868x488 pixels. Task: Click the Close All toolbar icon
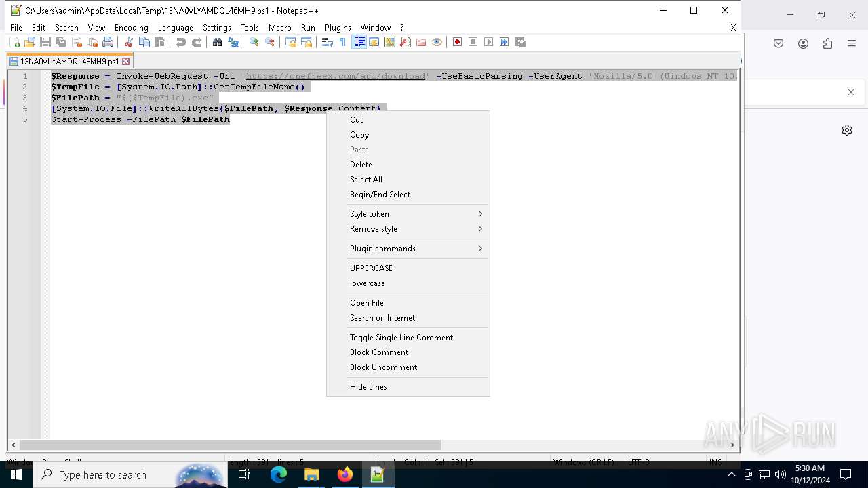pyautogui.click(x=92, y=42)
